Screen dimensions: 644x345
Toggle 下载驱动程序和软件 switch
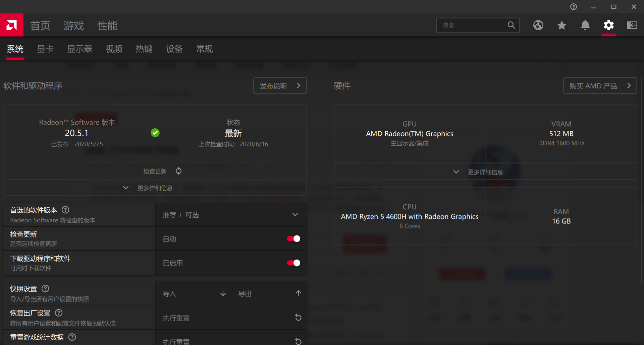tap(293, 263)
